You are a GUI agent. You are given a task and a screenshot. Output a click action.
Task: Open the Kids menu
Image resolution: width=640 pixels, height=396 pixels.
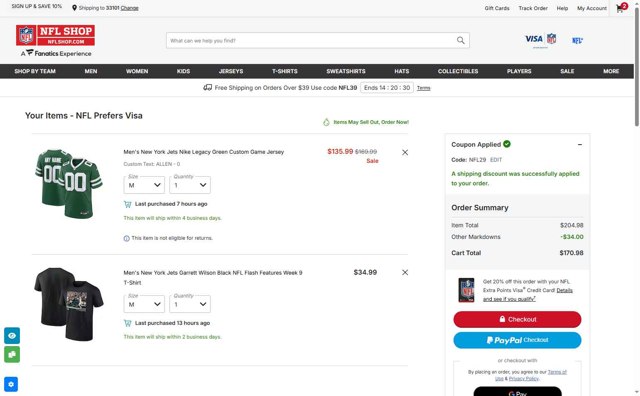point(183,71)
